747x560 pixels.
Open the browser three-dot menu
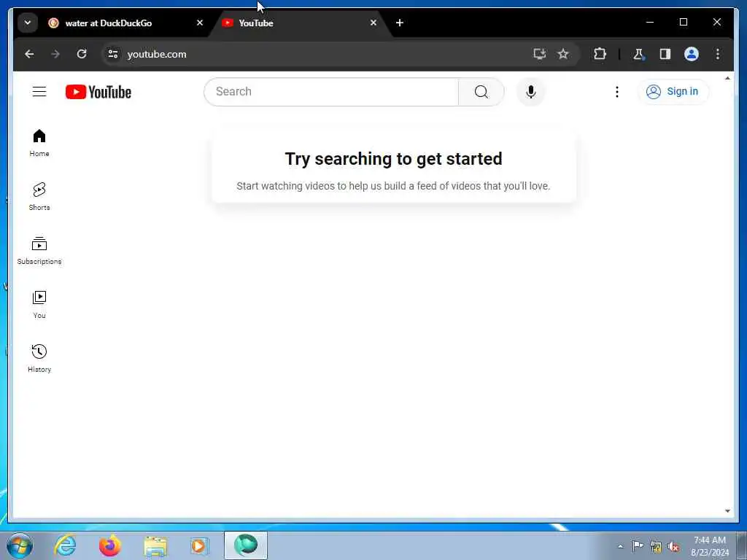(x=718, y=54)
